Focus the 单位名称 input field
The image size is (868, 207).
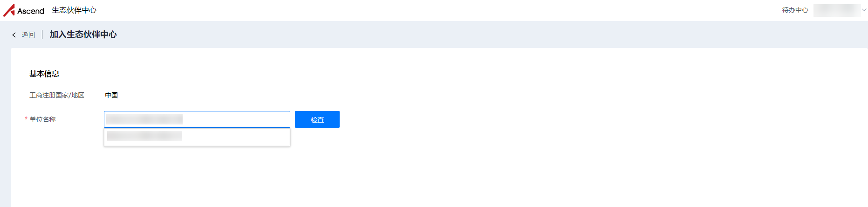coord(197,119)
